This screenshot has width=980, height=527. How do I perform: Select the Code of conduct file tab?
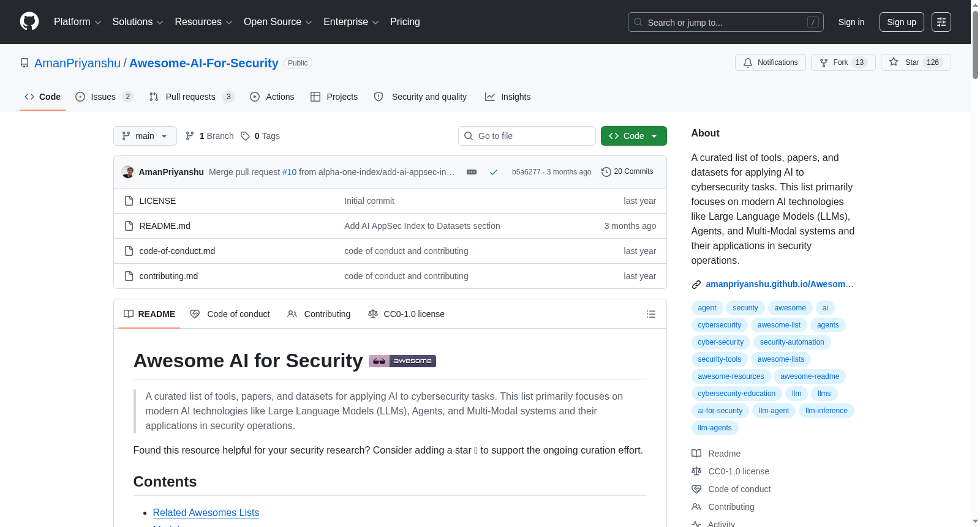point(230,314)
